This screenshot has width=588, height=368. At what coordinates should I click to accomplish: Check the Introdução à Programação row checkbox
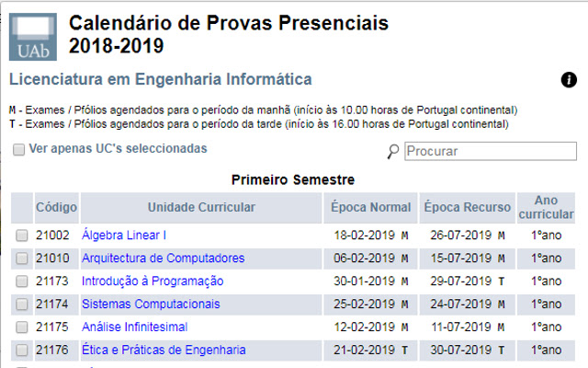22,282
